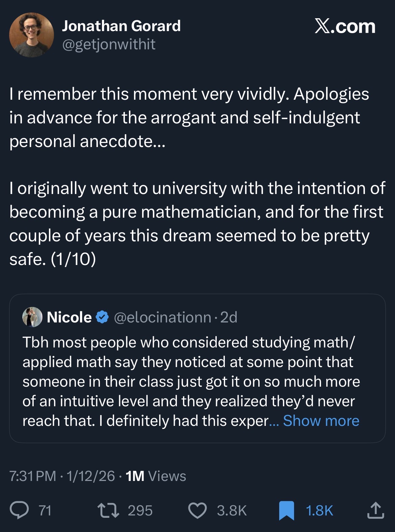Viewport: 395px width, 532px height.
Task: Expand quoted tweet with Show more
Action: pos(321,421)
